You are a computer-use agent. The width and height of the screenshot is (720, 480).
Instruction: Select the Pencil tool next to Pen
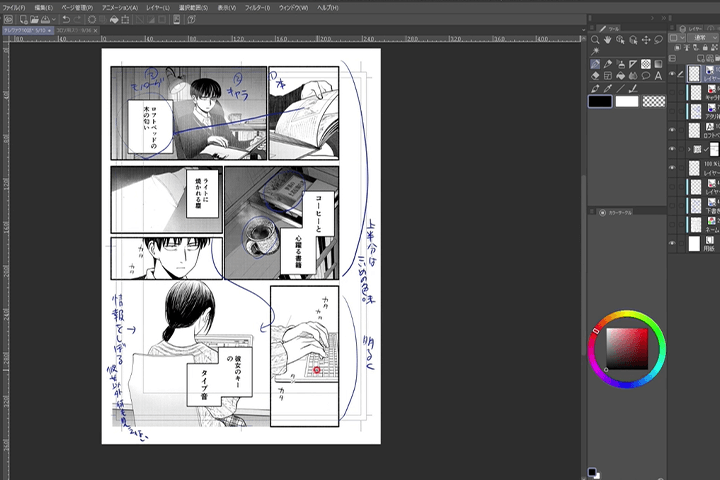tap(608, 64)
